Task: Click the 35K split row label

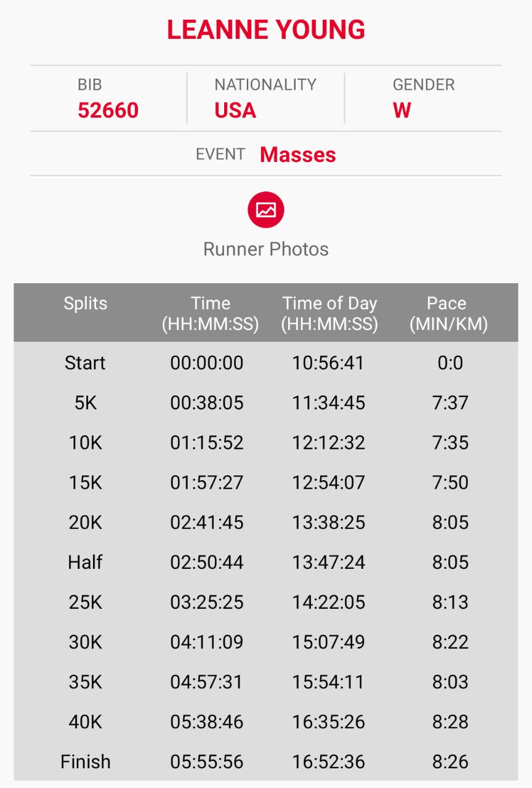Action: [86, 682]
